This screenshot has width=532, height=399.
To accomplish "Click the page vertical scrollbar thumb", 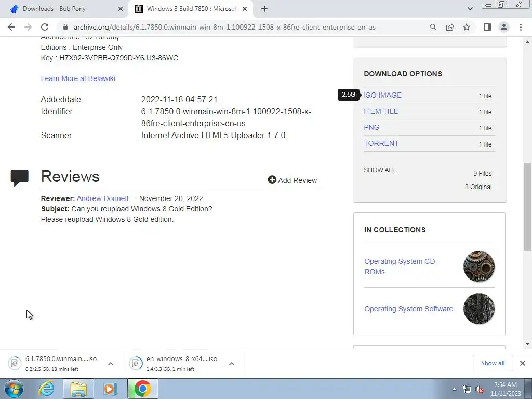I will 527,207.
